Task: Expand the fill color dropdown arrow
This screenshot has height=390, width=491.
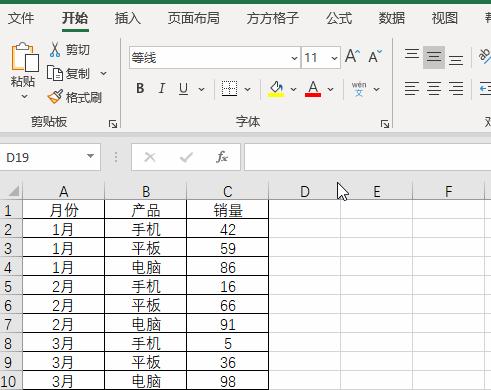Action: pyautogui.click(x=293, y=89)
